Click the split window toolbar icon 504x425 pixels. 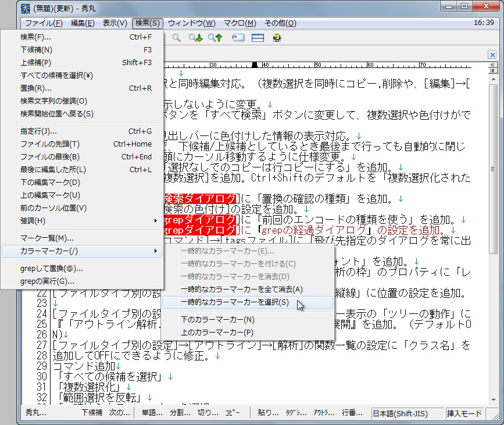click(258, 38)
